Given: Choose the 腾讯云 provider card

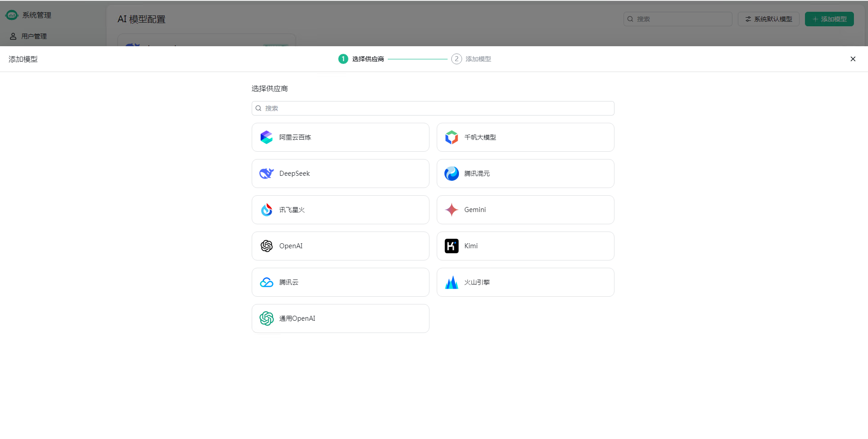Looking at the screenshot, I should [340, 282].
